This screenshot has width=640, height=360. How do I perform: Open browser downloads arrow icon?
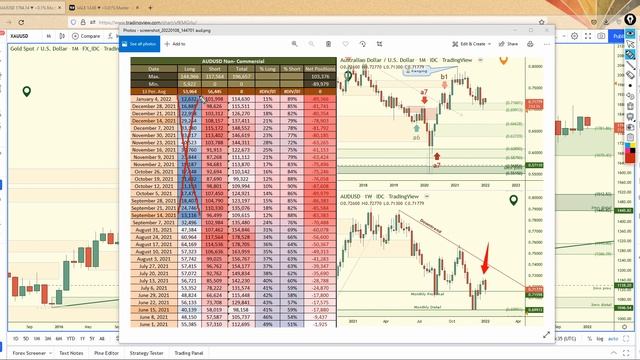point(606,22)
